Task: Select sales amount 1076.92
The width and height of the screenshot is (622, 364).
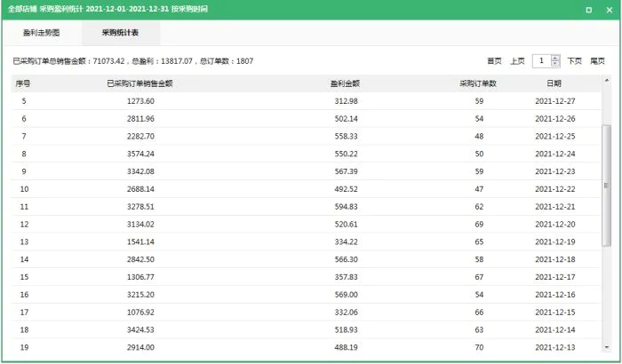Action: (x=140, y=313)
